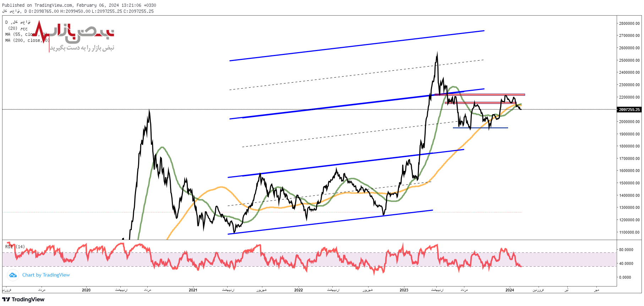Click the 1100000.00 price axis label

pos(629,232)
